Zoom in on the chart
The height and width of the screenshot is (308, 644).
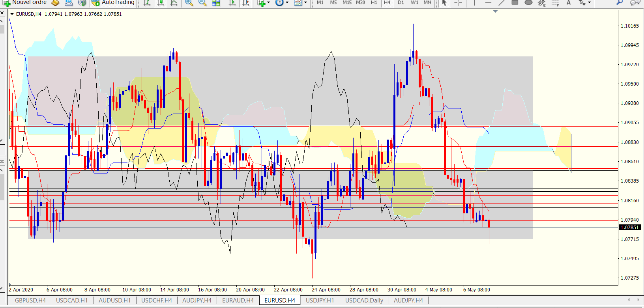[x=189, y=3]
